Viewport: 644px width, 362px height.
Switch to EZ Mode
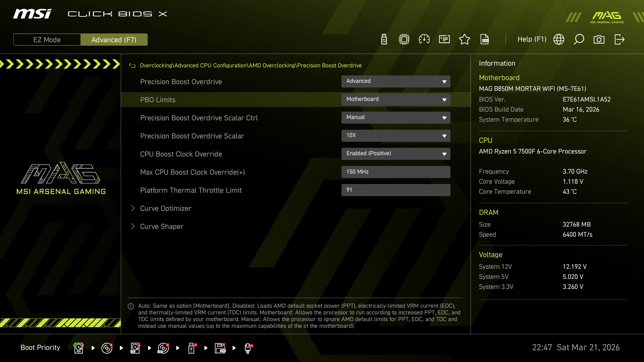tap(47, 40)
